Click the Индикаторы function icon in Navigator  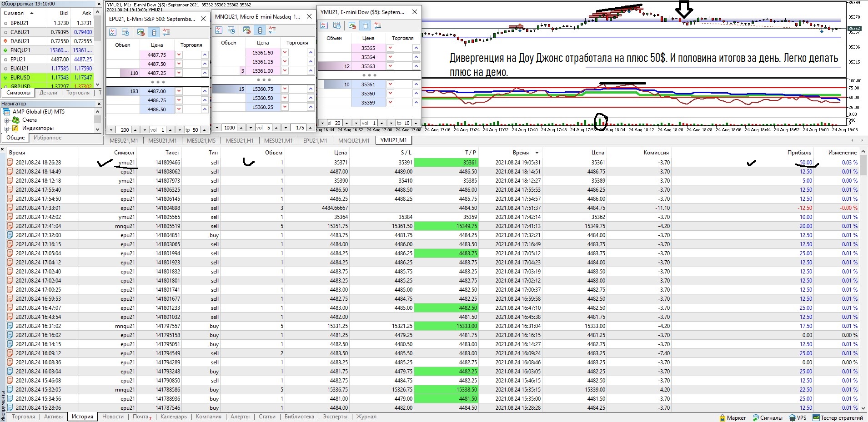16,128
